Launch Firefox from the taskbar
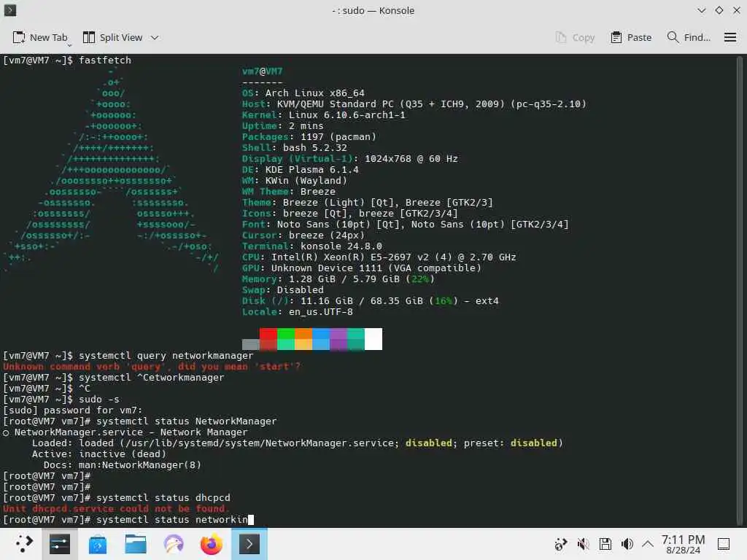 [211, 544]
